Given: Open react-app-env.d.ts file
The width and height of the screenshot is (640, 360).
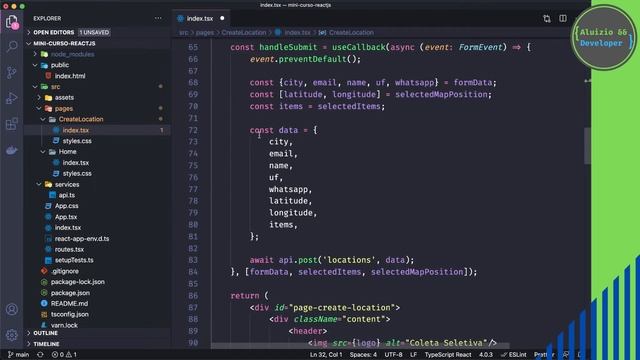Looking at the screenshot, I should tap(82, 239).
